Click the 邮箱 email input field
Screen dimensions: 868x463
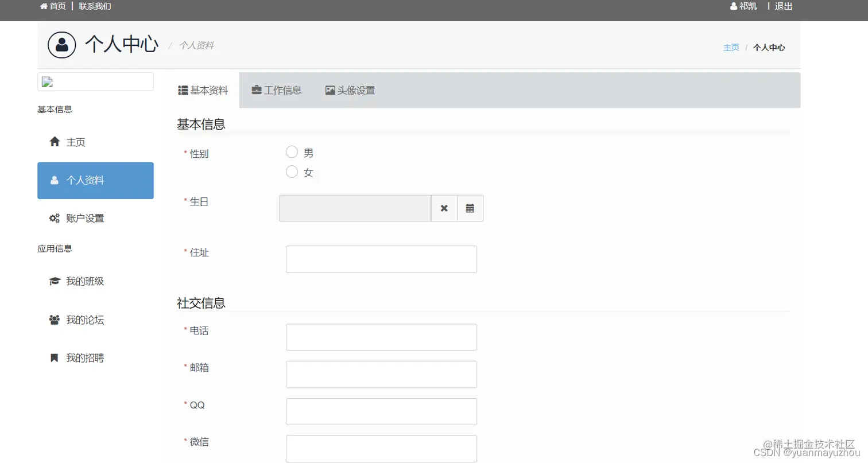(381, 375)
